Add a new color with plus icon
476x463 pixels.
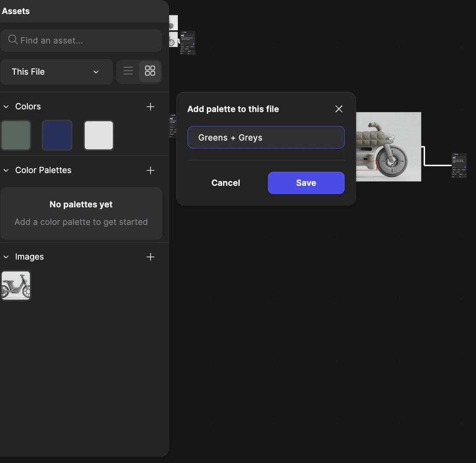pyautogui.click(x=150, y=107)
